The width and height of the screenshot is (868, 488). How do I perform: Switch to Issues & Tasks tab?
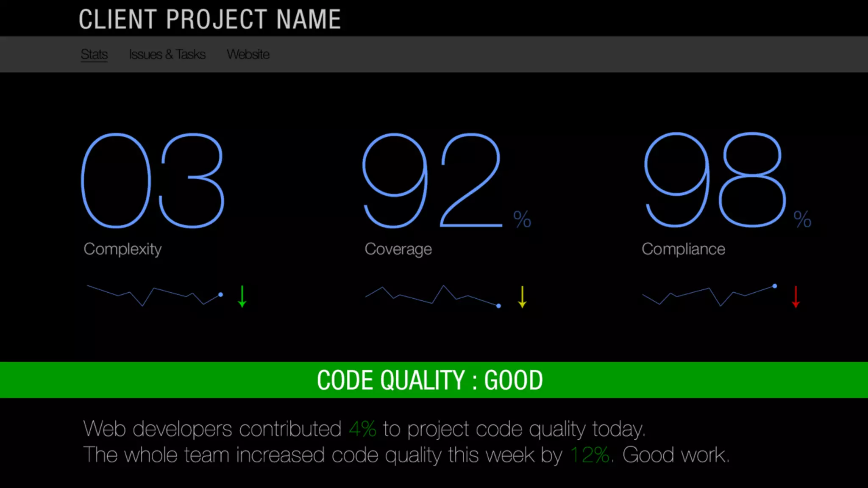167,54
